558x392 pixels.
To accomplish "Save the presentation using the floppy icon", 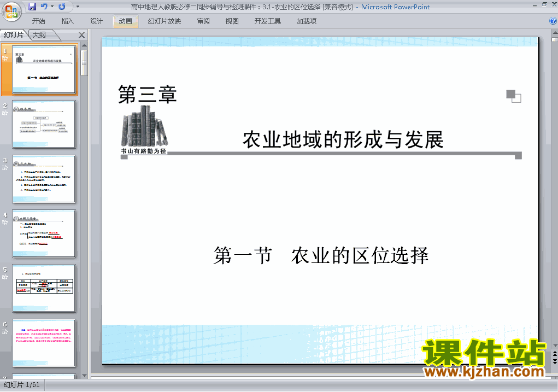I will [32, 7].
